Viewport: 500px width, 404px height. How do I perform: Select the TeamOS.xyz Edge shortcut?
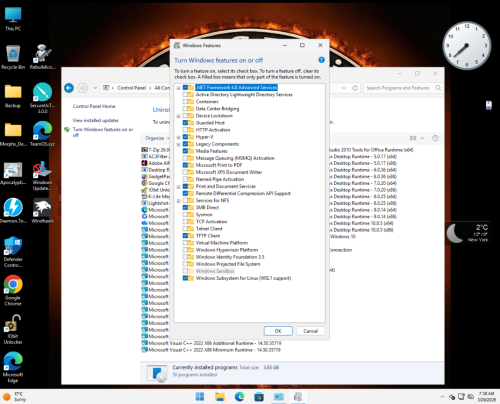(x=42, y=134)
